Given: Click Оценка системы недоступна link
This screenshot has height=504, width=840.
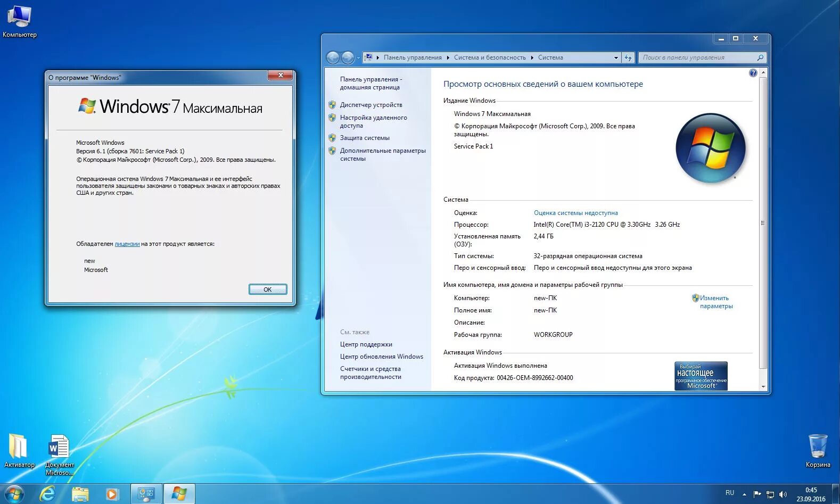Looking at the screenshot, I should coord(575,213).
